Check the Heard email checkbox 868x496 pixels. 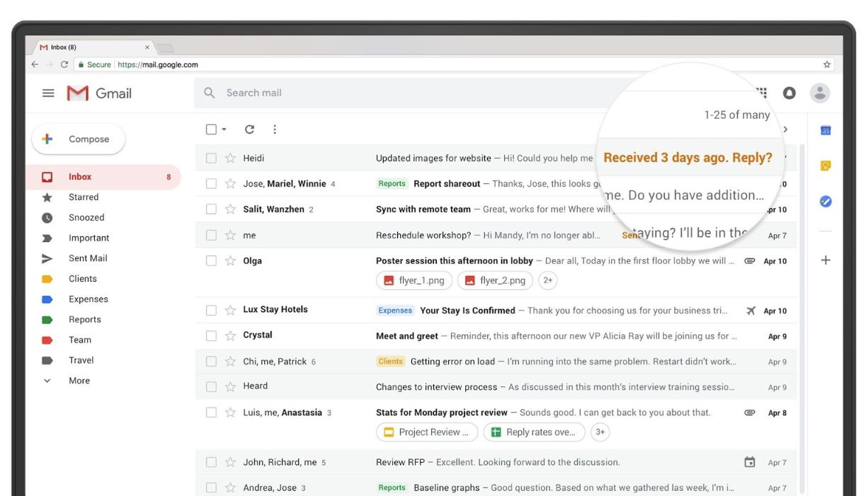[x=211, y=386]
